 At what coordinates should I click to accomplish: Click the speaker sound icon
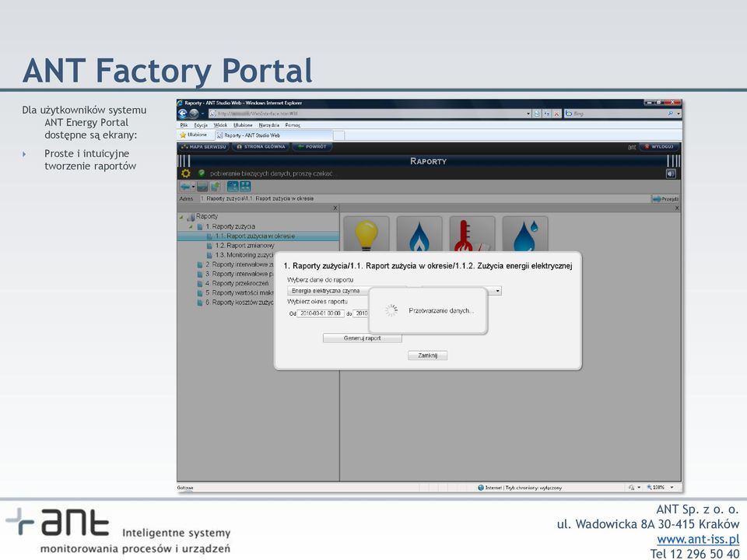tap(671, 173)
